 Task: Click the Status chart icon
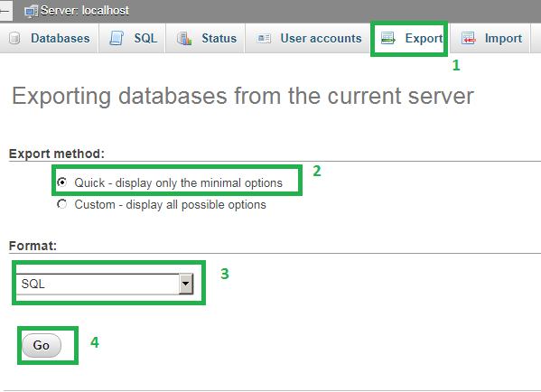pyautogui.click(x=184, y=38)
